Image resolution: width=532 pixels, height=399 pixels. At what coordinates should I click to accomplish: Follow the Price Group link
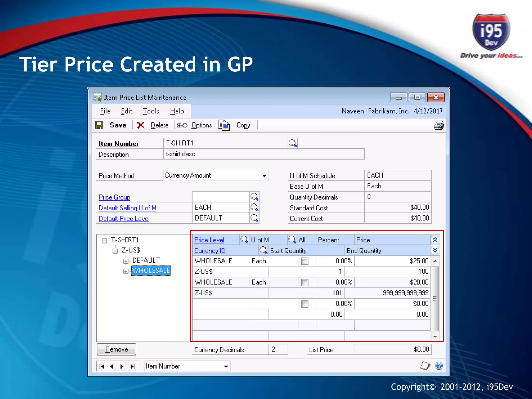tap(114, 197)
